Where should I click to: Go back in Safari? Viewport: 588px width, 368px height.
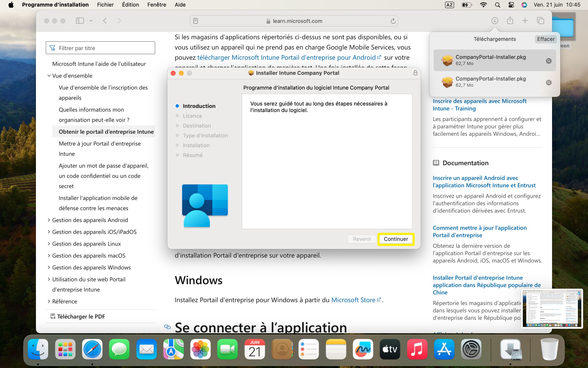pos(105,21)
